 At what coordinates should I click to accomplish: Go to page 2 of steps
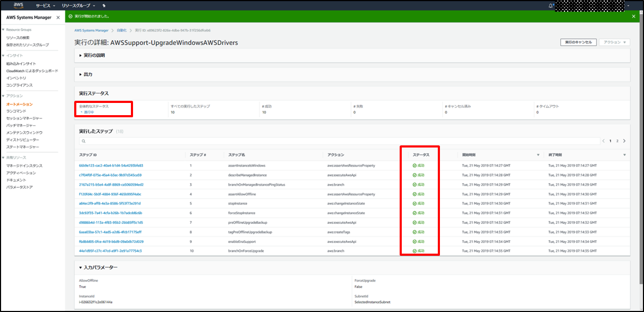(x=617, y=141)
